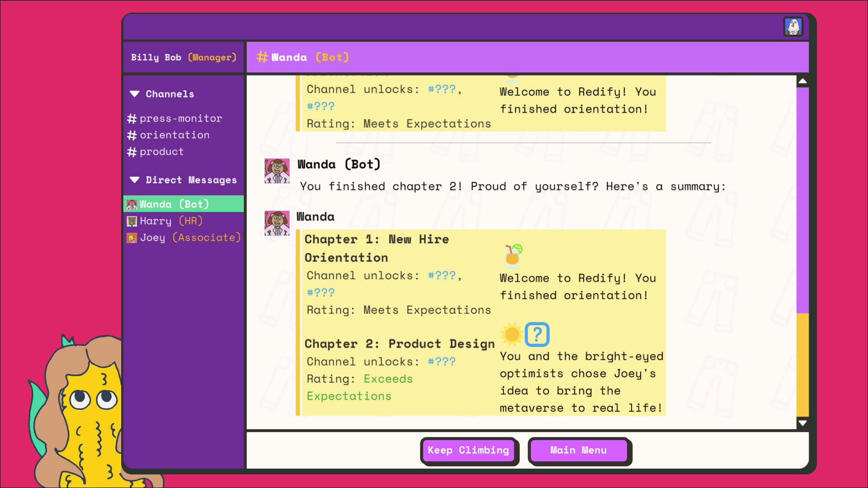Click the scrollbar up arrow
The height and width of the screenshot is (488, 868).
(802, 81)
